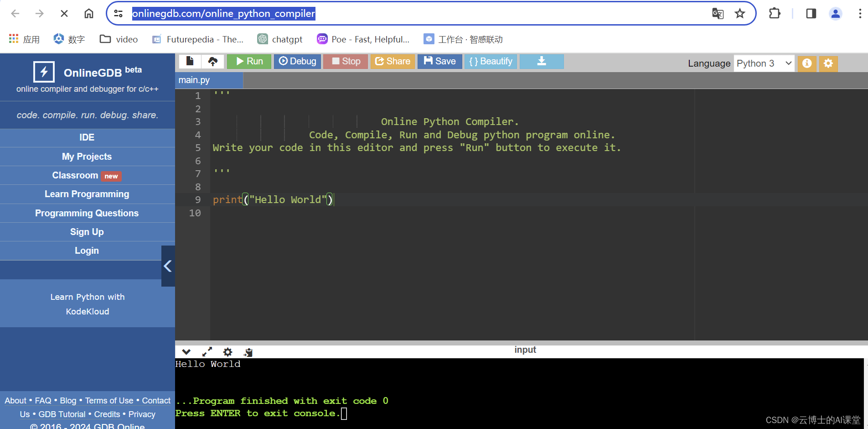Switch to the main.py tab
The width and height of the screenshot is (868, 429).
(x=194, y=80)
